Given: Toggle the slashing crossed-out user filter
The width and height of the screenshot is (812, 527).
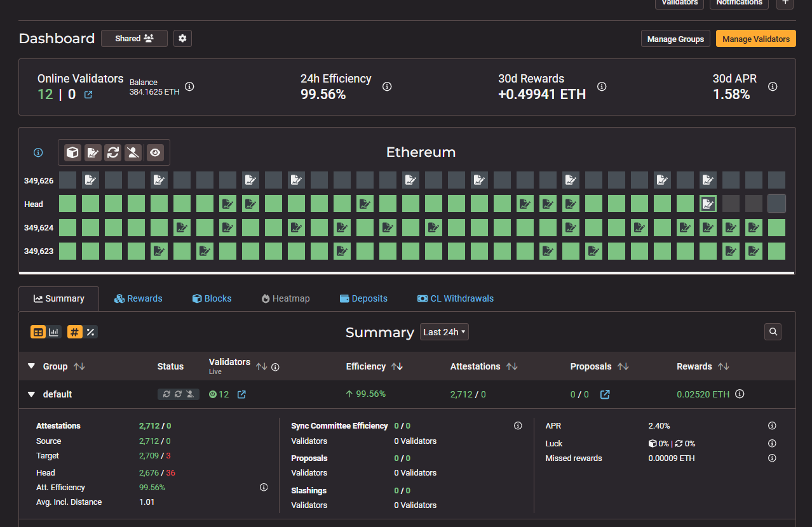Looking at the screenshot, I should (133, 152).
